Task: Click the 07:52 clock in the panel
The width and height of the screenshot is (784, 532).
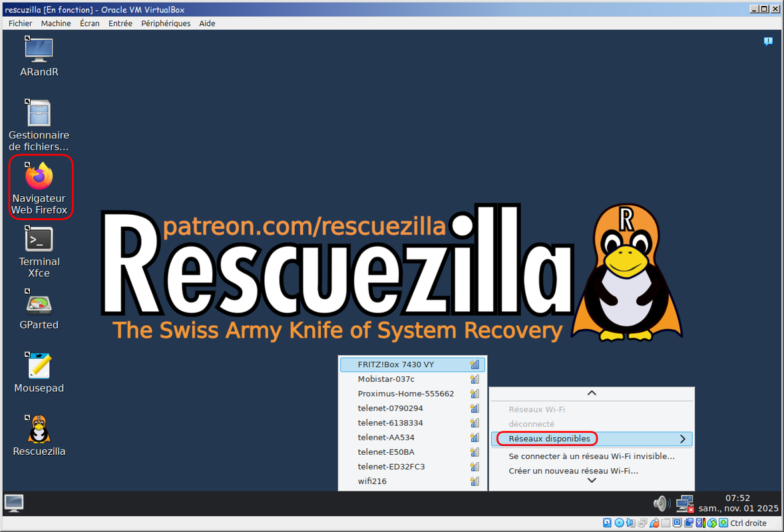Action: click(737, 498)
